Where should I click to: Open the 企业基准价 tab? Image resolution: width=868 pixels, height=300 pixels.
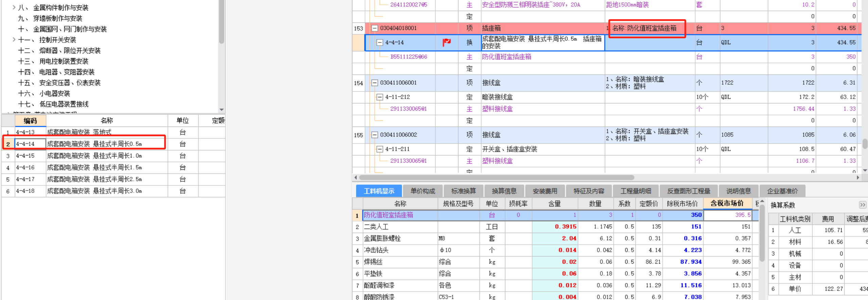point(782,191)
